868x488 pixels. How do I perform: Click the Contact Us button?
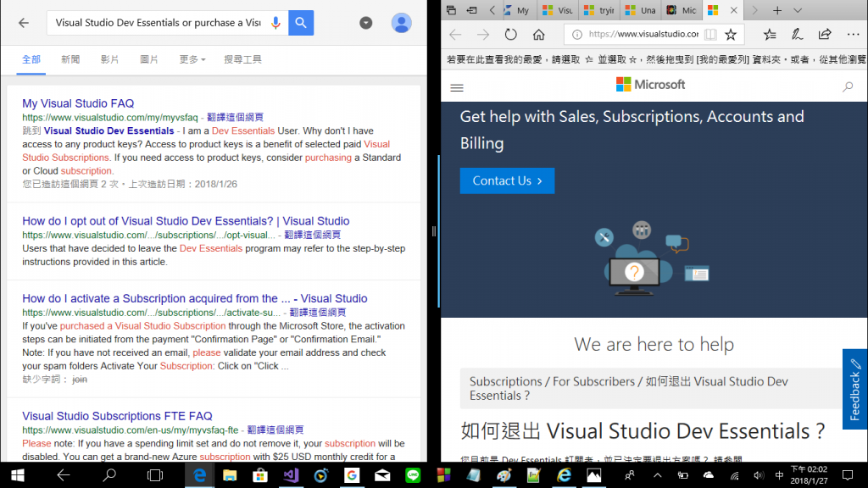coord(507,181)
